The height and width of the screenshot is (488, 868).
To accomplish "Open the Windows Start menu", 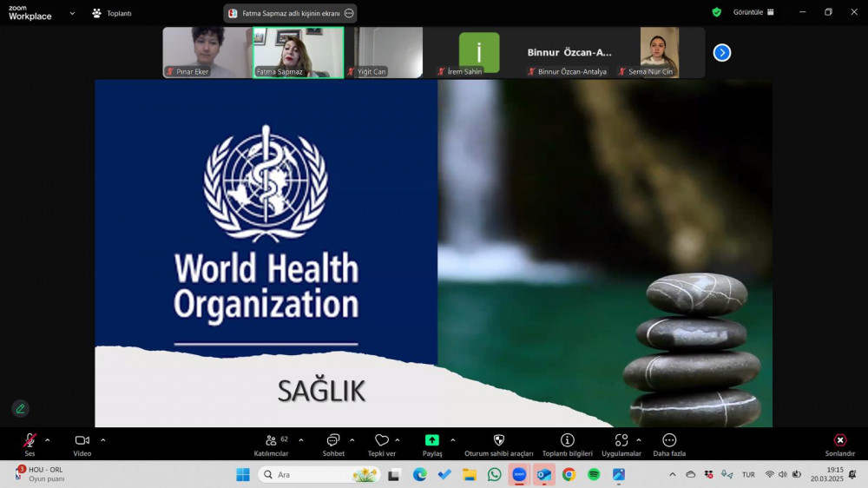I will 243,475.
